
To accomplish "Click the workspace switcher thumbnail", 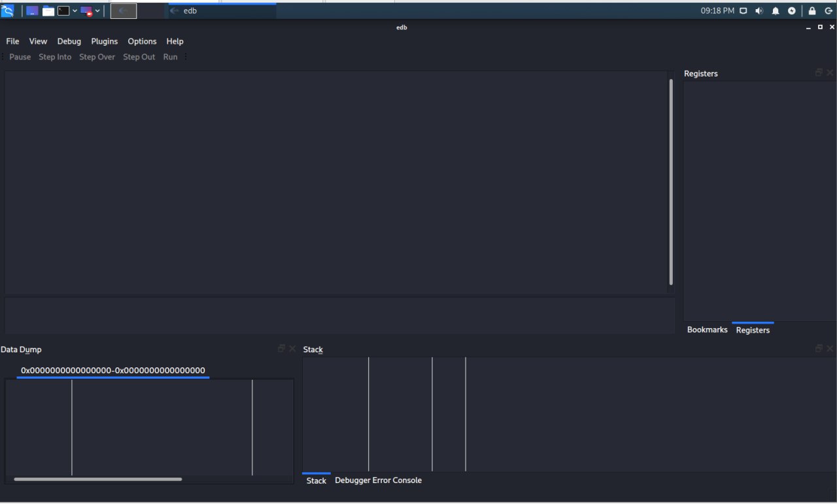I will coord(124,11).
